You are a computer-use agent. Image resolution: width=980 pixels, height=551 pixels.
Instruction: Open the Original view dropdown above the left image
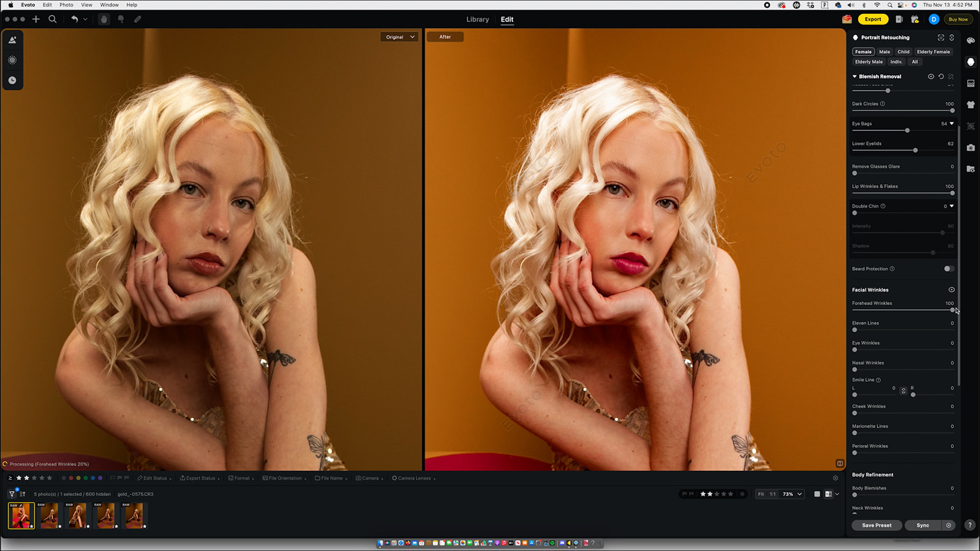tap(399, 37)
